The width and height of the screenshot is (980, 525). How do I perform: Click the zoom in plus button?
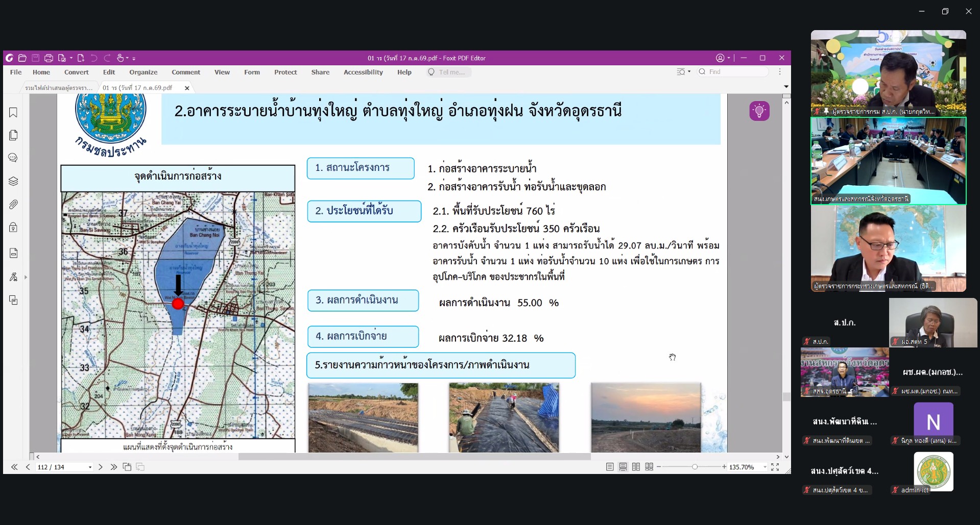(x=724, y=467)
